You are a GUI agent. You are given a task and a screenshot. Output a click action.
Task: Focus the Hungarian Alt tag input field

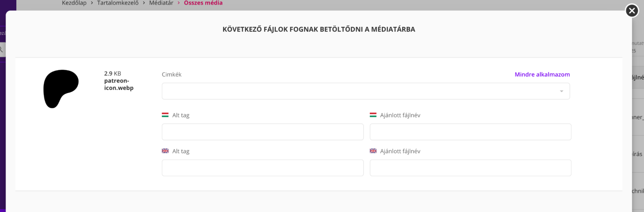[263, 132]
